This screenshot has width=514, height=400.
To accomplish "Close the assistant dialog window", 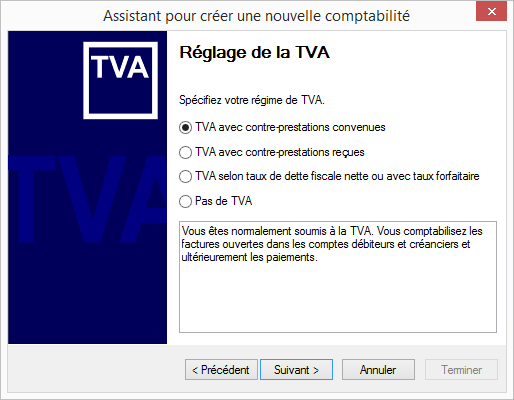I will [x=492, y=12].
